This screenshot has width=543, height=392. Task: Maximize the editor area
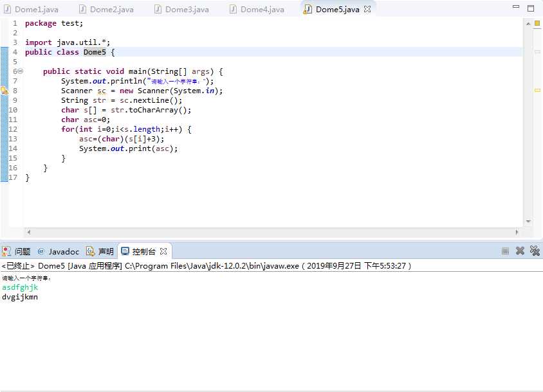click(531, 8)
